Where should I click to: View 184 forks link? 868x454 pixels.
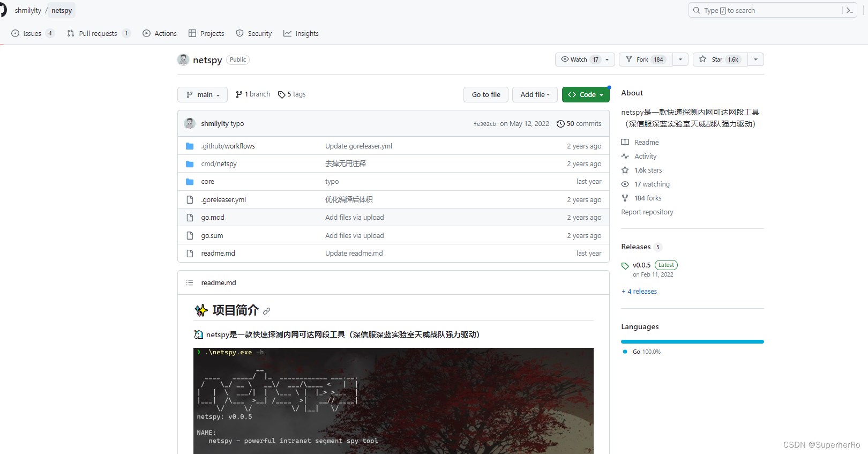[641, 198]
